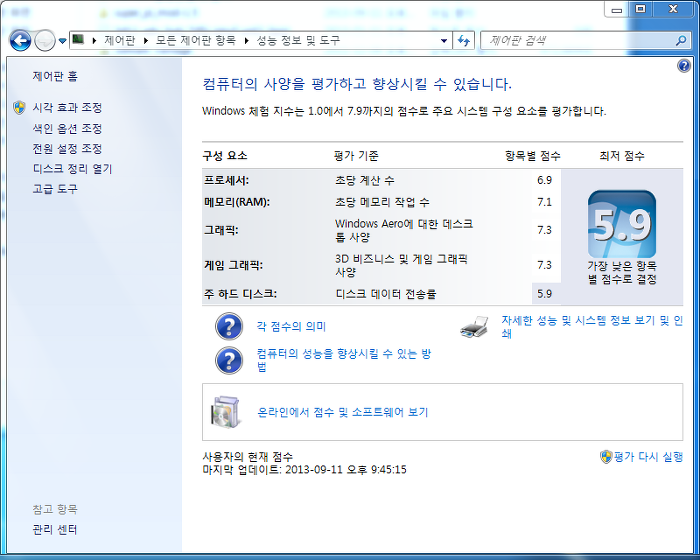Expand the arrow before 제어판 breadcrumb
The width and height of the screenshot is (700, 560).
[94, 41]
